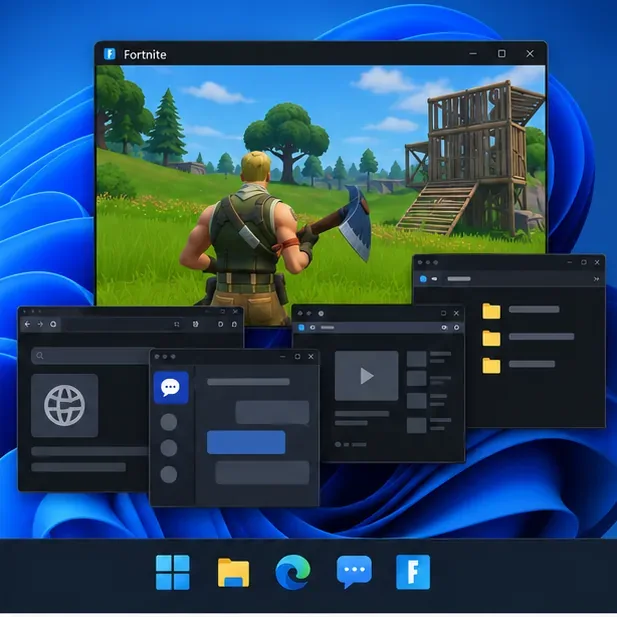Maximize the video window

tap(443, 313)
